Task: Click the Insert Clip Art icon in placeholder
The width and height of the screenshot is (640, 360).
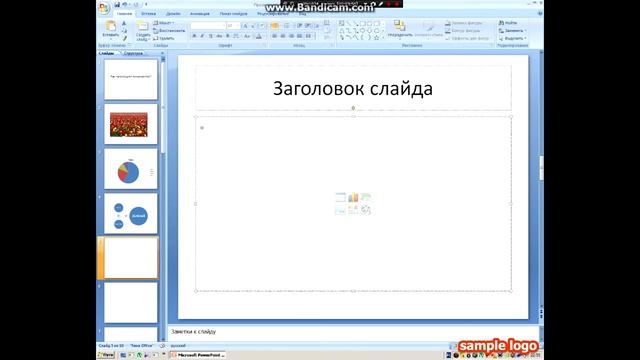Action: click(x=353, y=210)
